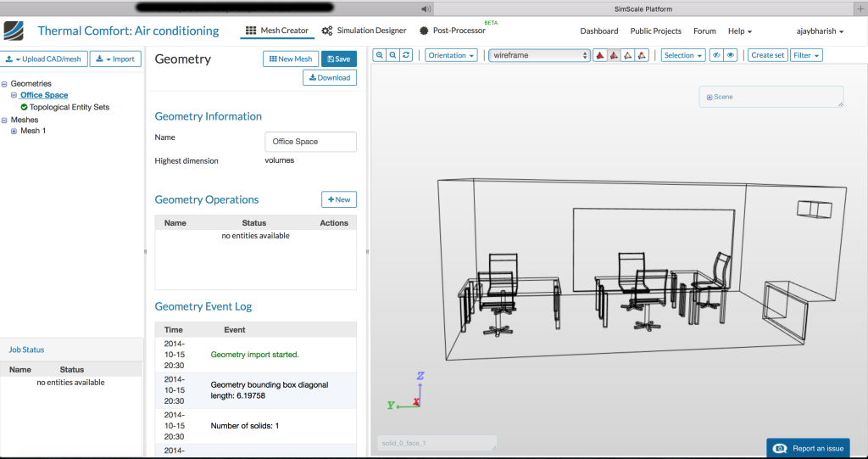
Task: Open Public Projects
Action: (x=655, y=31)
